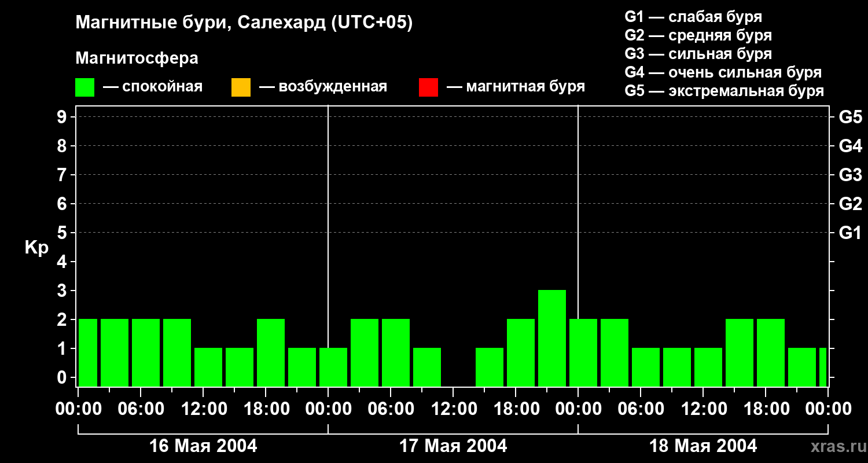Click legend line 'G1 — слабая буря'
Screen dimensions: 868x463
(x=693, y=17)
